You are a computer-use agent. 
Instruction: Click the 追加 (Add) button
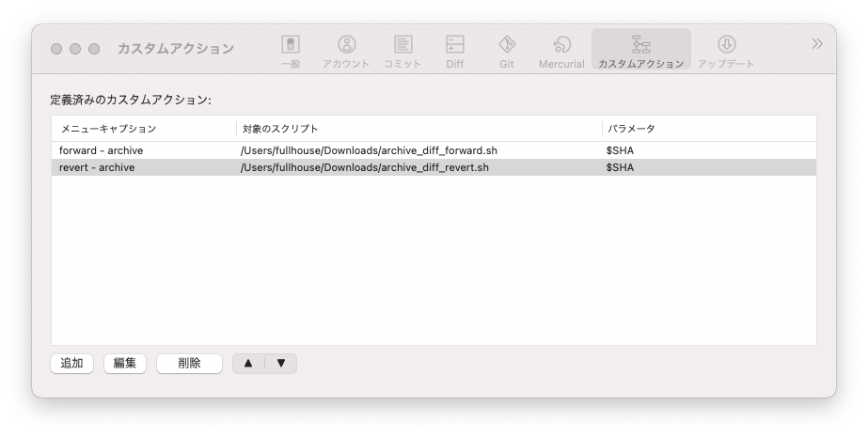click(72, 364)
